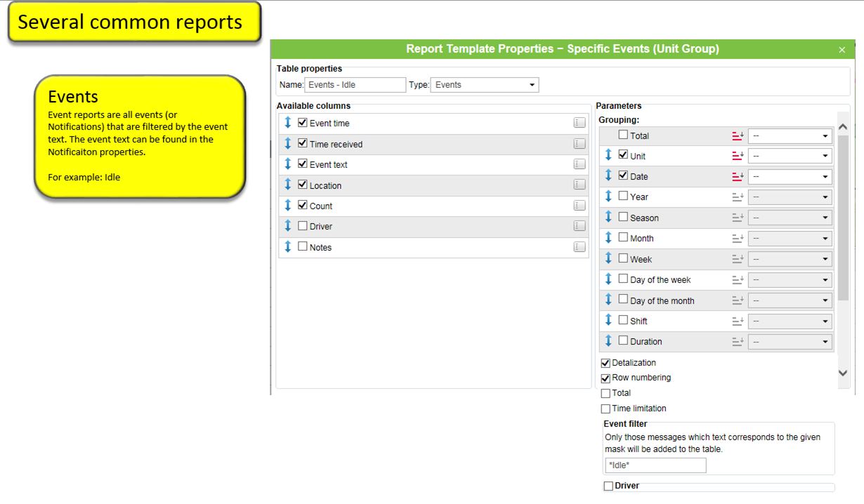Image resolution: width=864 pixels, height=504 pixels.
Task: Open the dropdown for Unit grouping
Action: click(x=790, y=156)
